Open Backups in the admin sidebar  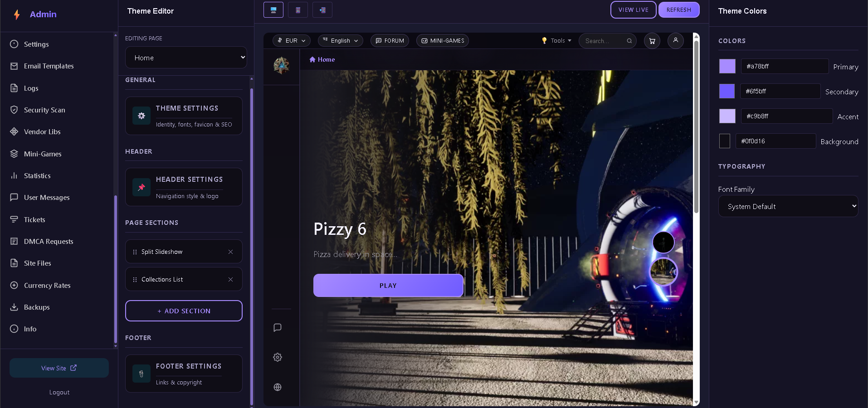37,307
